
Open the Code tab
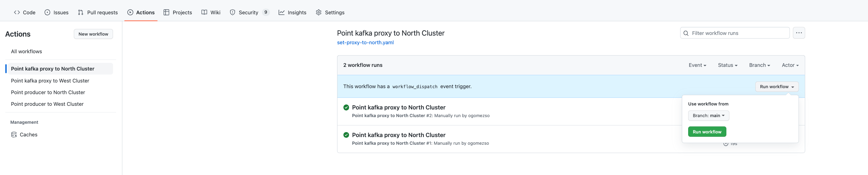(25, 12)
